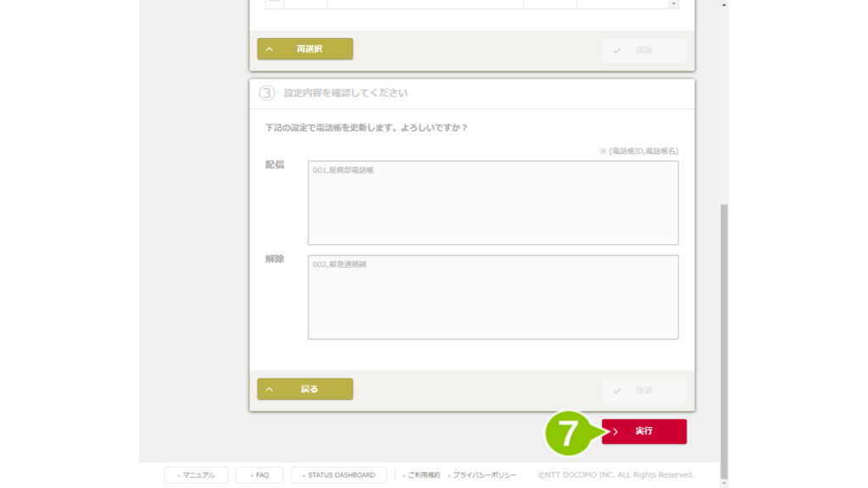Click the 配信 label
This screenshot has width=868, height=488.
(x=275, y=164)
